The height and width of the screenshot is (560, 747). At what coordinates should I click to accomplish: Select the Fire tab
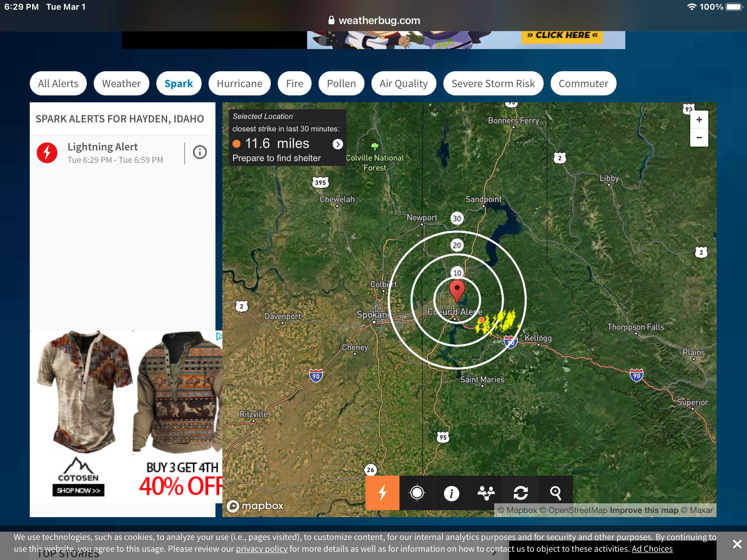[295, 83]
